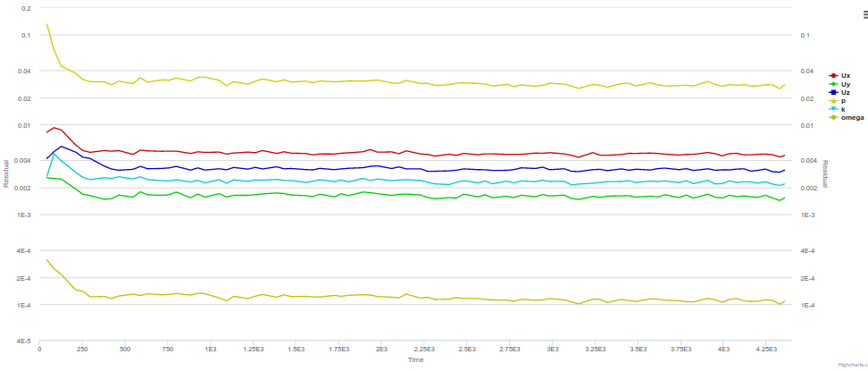Click the yellow triangle p legend marker

834,101
